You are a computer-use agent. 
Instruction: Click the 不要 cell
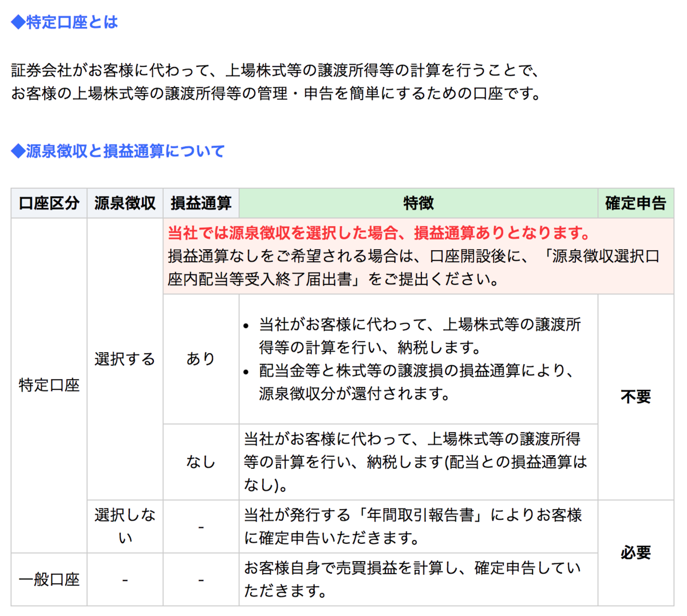[x=636, y=397]
